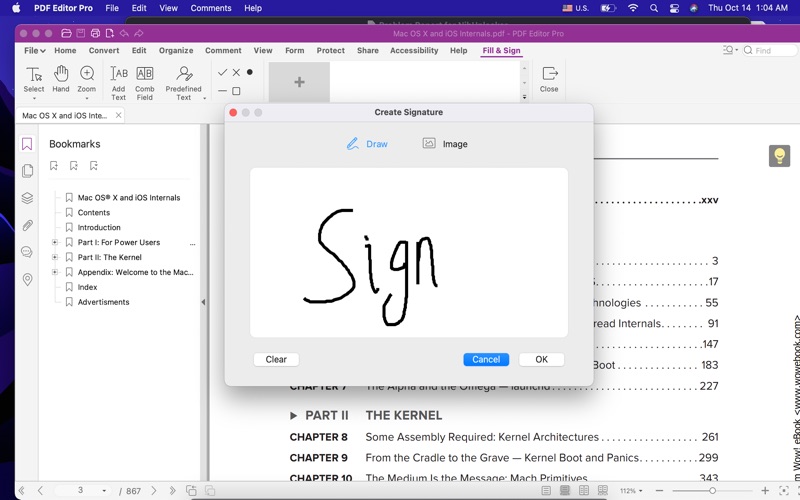The image size is (800, 500).
Task: Open the Pages thumbnails sidebar icon
Action: [x=28, y=170]
